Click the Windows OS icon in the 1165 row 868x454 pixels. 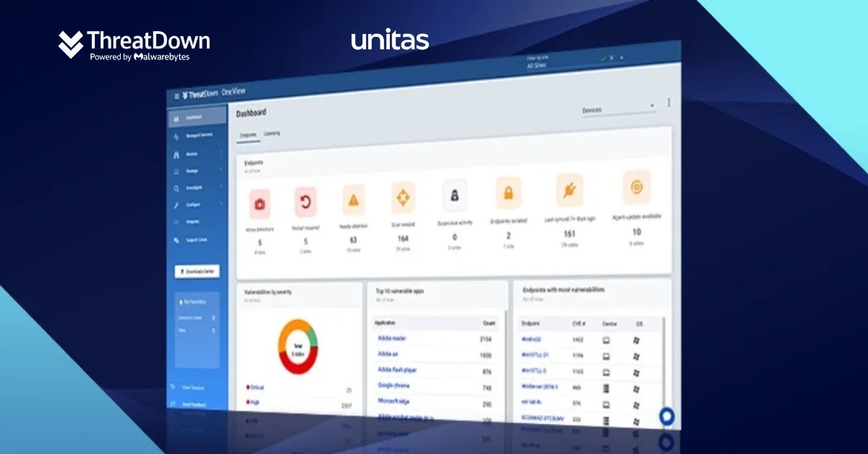pos(637,373)
